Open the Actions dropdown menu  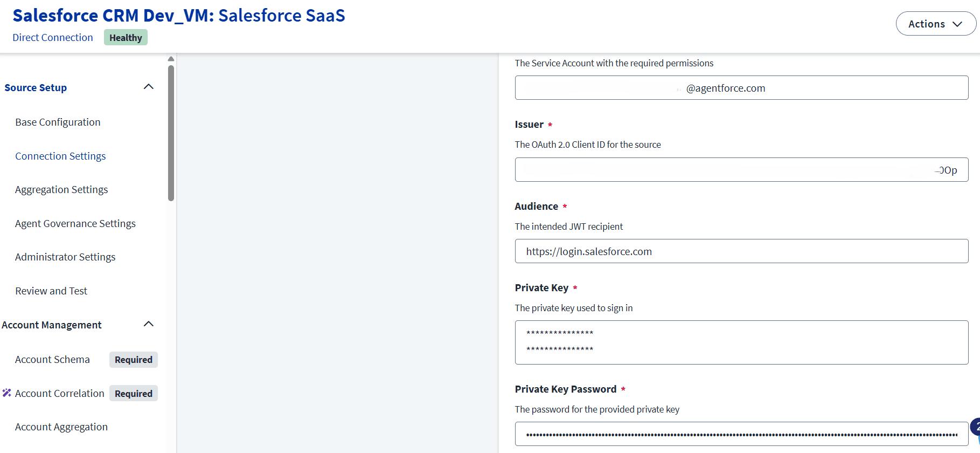[935, 24]
